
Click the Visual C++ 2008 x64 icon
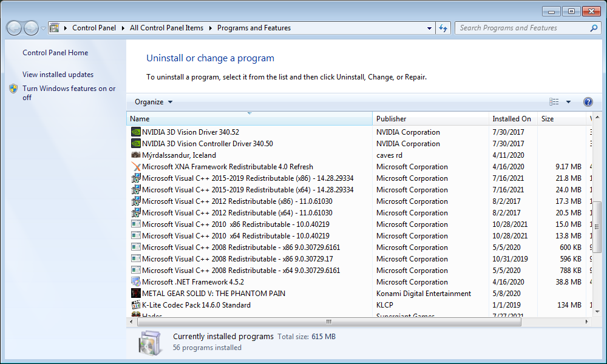135,271
